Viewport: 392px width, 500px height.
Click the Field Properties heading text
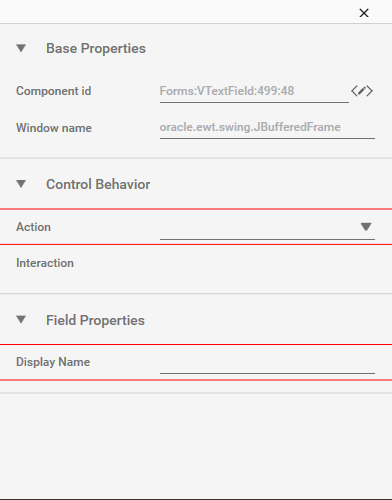click(95, 320)
